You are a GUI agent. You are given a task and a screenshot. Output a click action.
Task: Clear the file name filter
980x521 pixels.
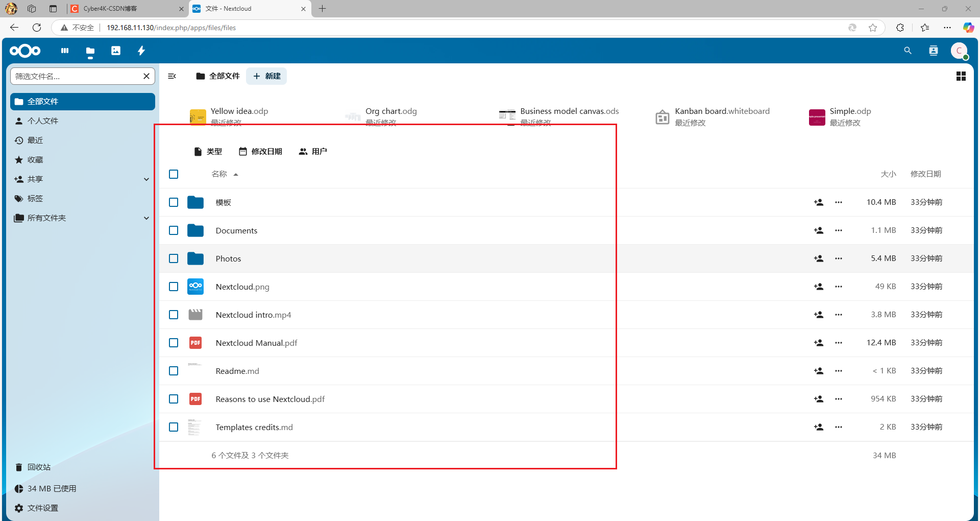(x=146, y=76)
